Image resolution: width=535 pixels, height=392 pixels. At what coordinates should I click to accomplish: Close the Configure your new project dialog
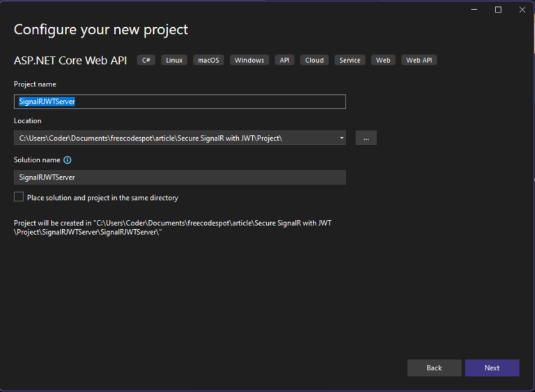point(522,10)
